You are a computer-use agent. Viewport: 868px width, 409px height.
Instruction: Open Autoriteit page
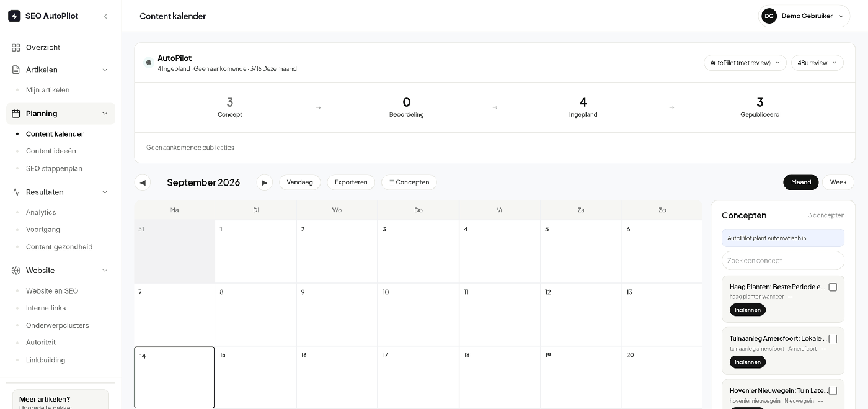pyautogui.click(x=41, y=343)
